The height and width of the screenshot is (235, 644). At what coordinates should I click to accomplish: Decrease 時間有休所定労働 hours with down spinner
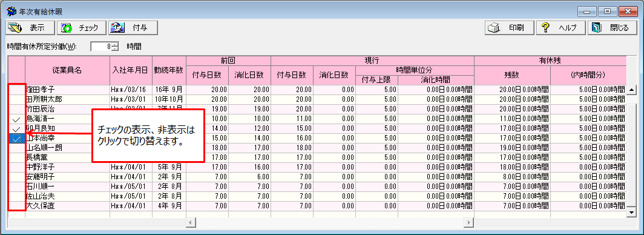coord(115,49)
